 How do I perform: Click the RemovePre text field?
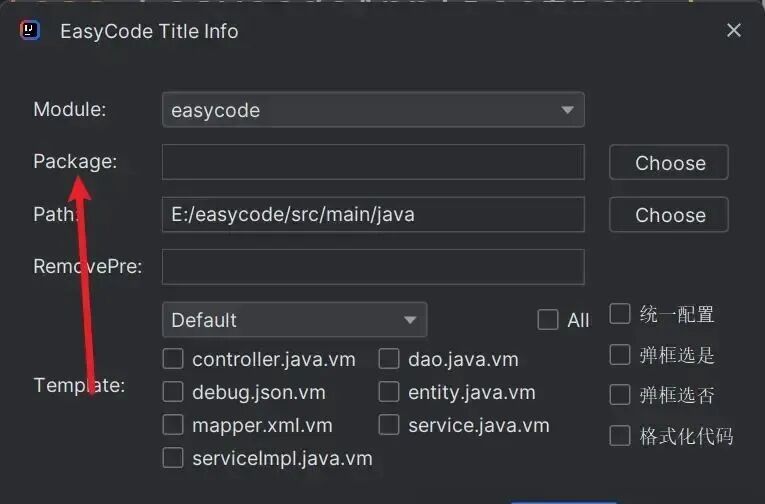[373, 267]
